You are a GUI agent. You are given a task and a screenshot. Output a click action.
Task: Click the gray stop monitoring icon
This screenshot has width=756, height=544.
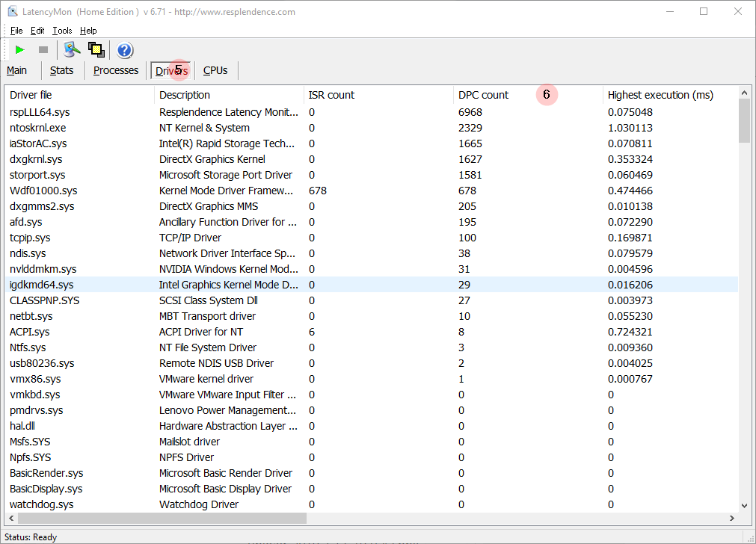(43, 49)
